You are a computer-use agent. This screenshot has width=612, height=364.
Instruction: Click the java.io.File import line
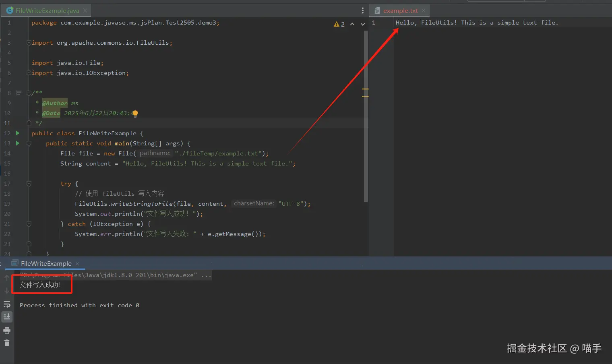point(68,63)
